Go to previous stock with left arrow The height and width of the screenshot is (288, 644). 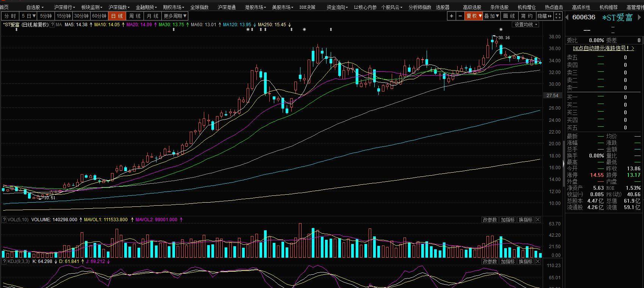tap(567, 17)
